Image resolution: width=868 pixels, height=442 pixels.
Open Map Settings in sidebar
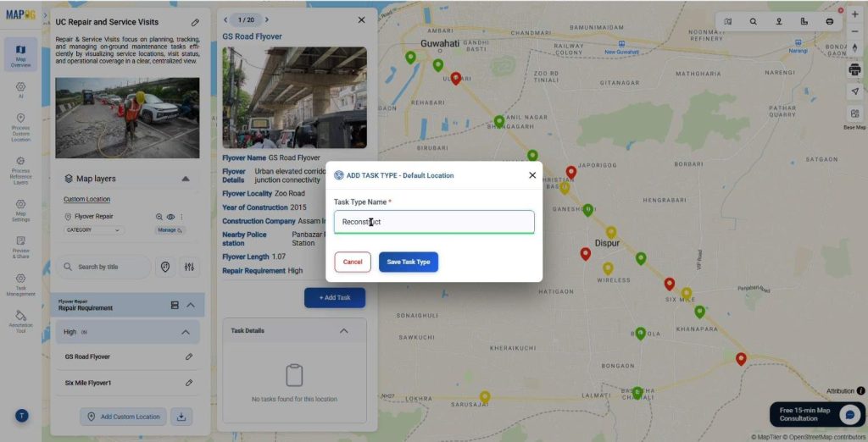[20, 210]
